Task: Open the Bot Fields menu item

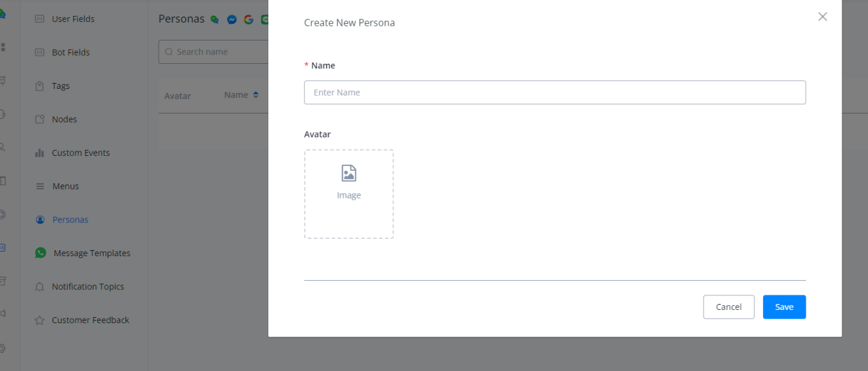Action: pyautogui.click(x=70, y=52)
